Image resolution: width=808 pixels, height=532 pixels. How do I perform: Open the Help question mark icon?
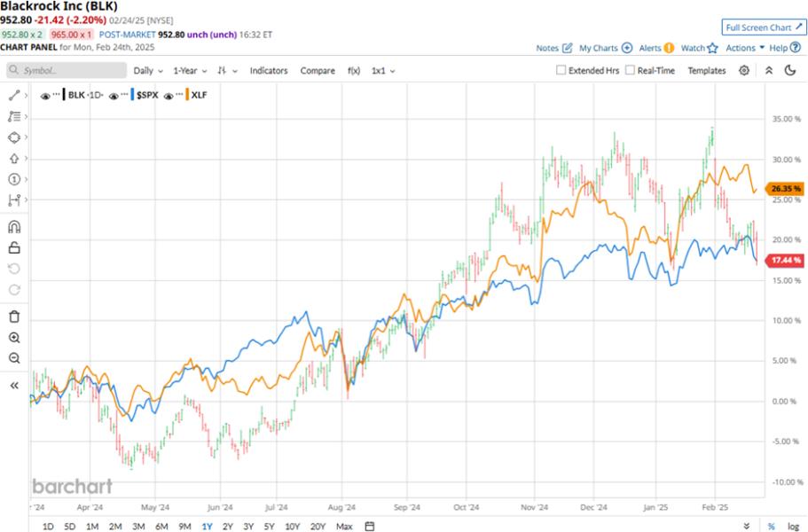(796, 48)
